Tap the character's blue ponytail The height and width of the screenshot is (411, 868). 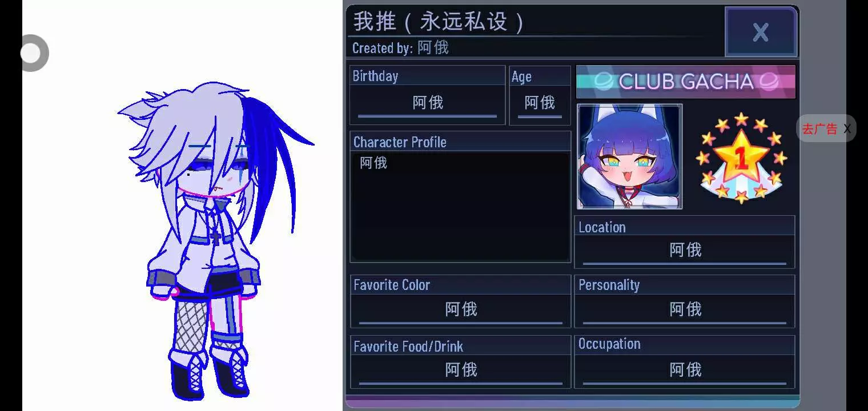point(274,166)
